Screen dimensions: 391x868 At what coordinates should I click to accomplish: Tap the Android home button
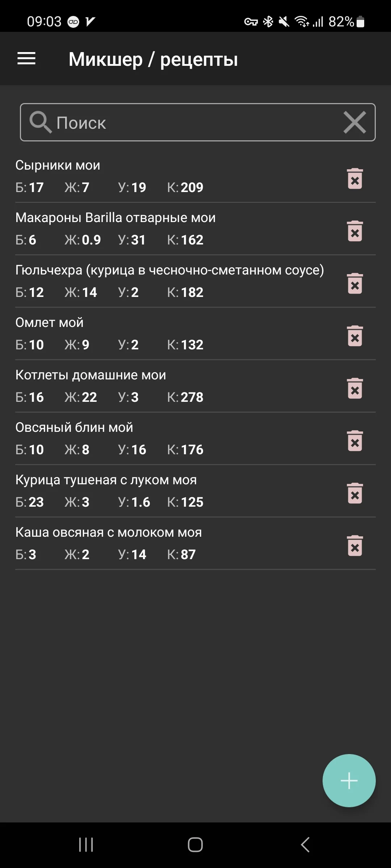coord(195,845)
